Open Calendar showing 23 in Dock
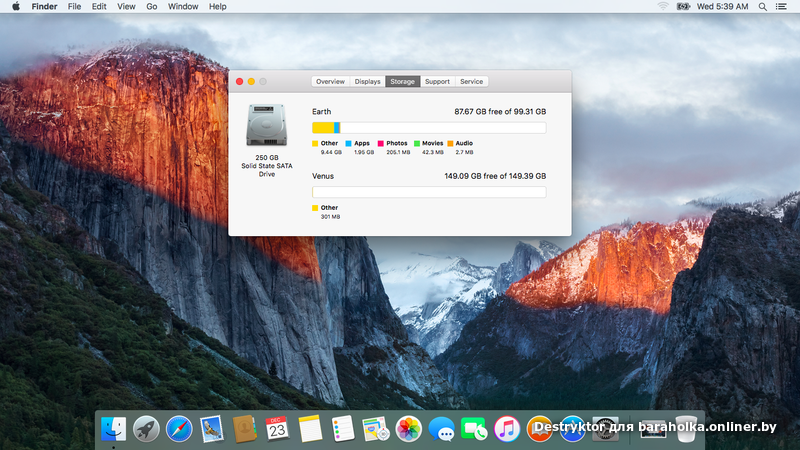800x450 pixels. (277, 429)
